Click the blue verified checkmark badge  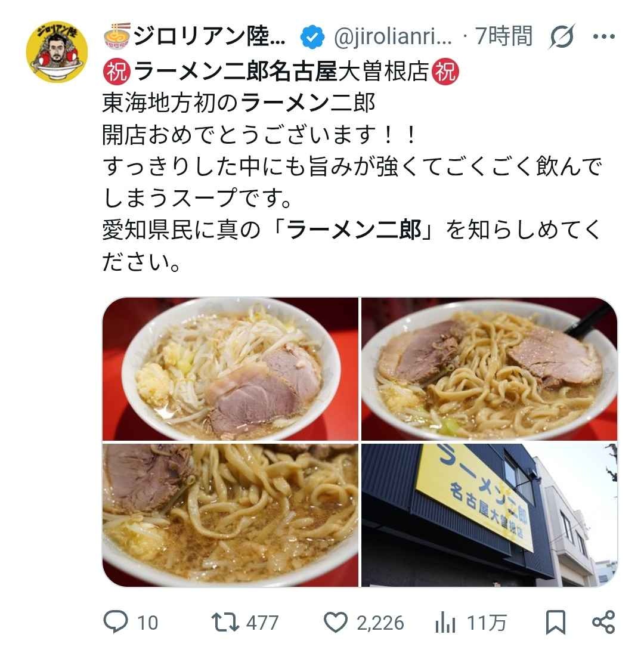pyautogui.click(x=312, y=36)
